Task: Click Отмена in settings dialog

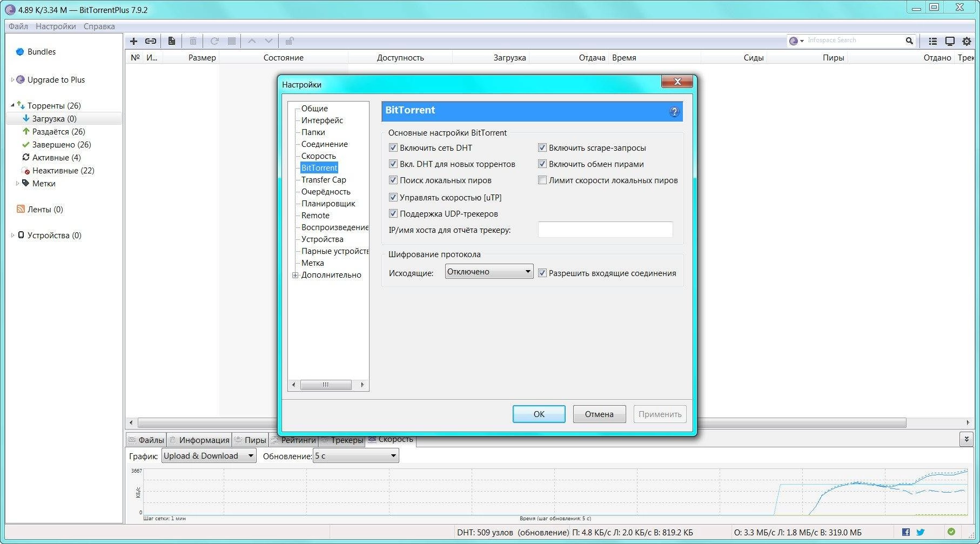Action: (599, 414)
